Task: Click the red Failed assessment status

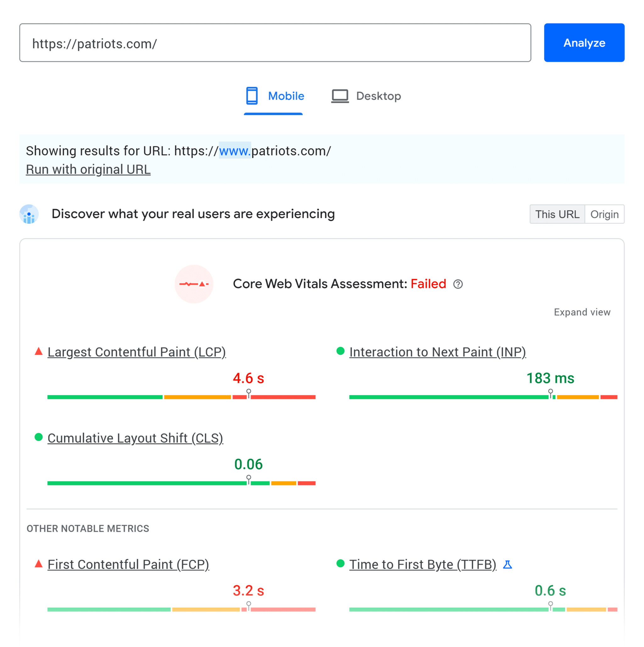Action: click(x=428, y=284)
